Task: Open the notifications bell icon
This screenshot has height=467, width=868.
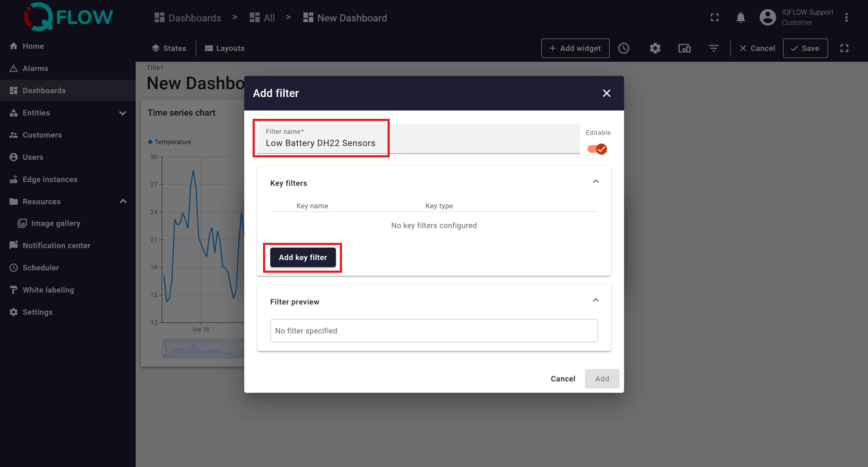Action: (740, 18)
